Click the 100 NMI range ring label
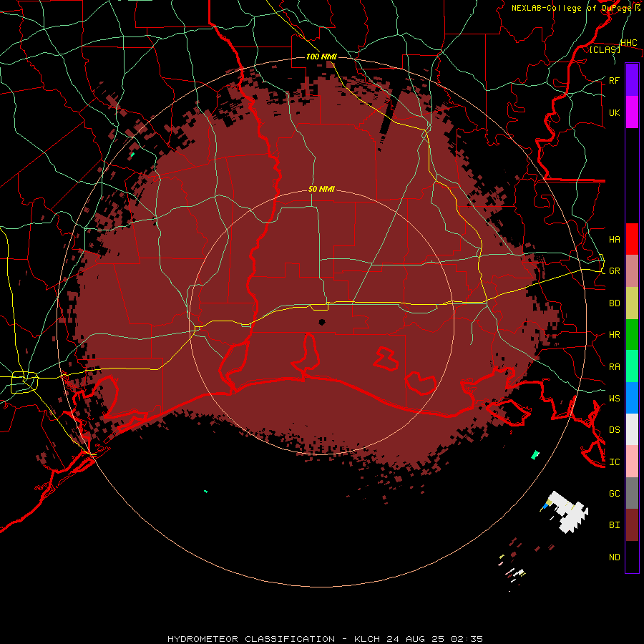This screenshot has height=644, width=644. pos(321,57)
